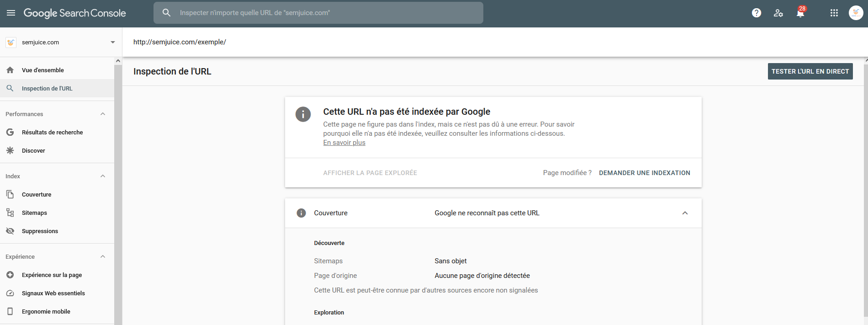Image resolution: width=868 pixels, height=325 pixels.
Task: Collapse the Index section
Action: (103, 176)
